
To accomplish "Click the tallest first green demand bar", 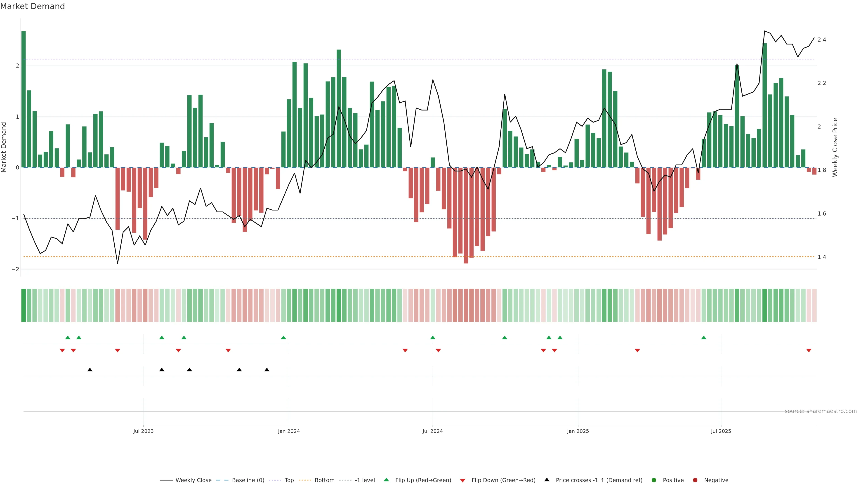I will (x=24, y=99).
